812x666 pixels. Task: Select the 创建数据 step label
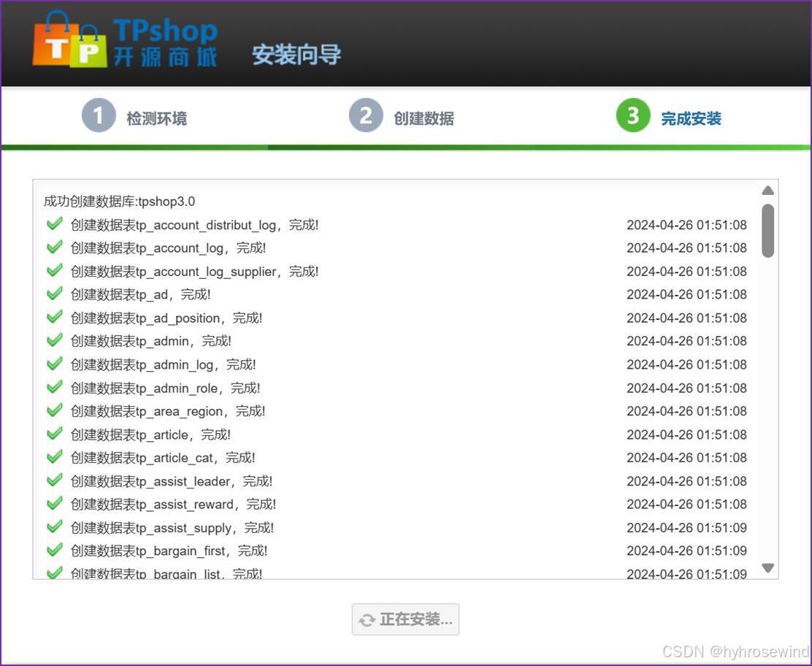point(424,118)
